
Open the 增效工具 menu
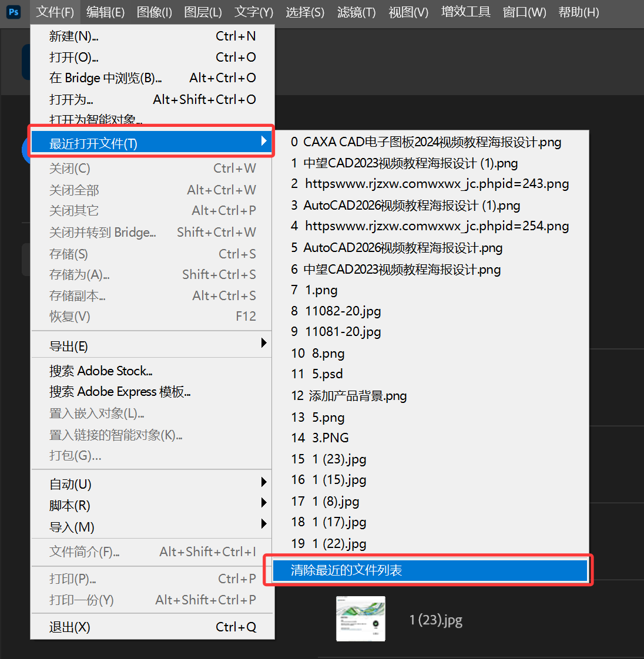point(466,12)
